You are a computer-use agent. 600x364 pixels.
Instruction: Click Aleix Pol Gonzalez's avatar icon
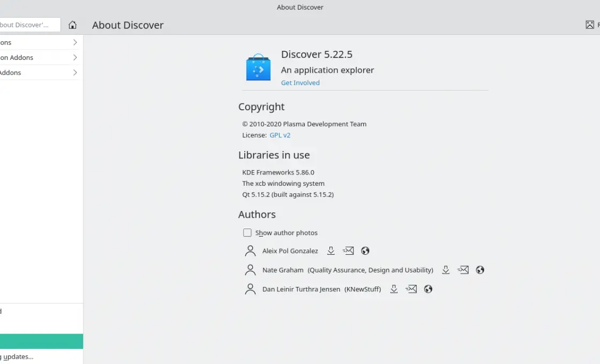point(250,251)
